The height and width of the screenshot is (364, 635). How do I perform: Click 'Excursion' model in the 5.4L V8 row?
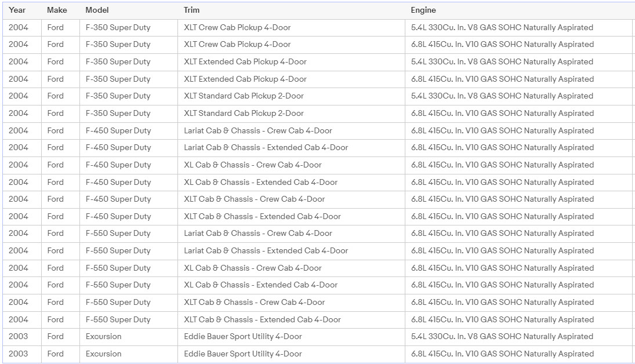pos(104,336)
